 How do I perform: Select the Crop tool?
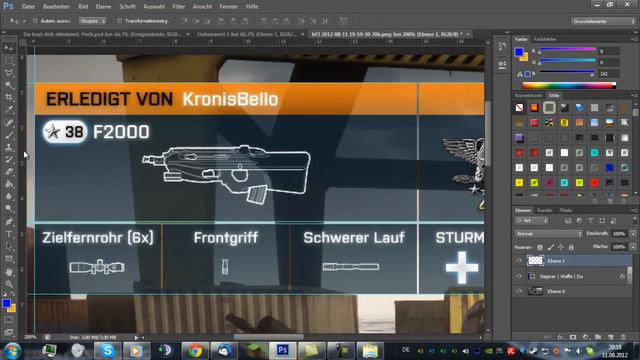9,97
